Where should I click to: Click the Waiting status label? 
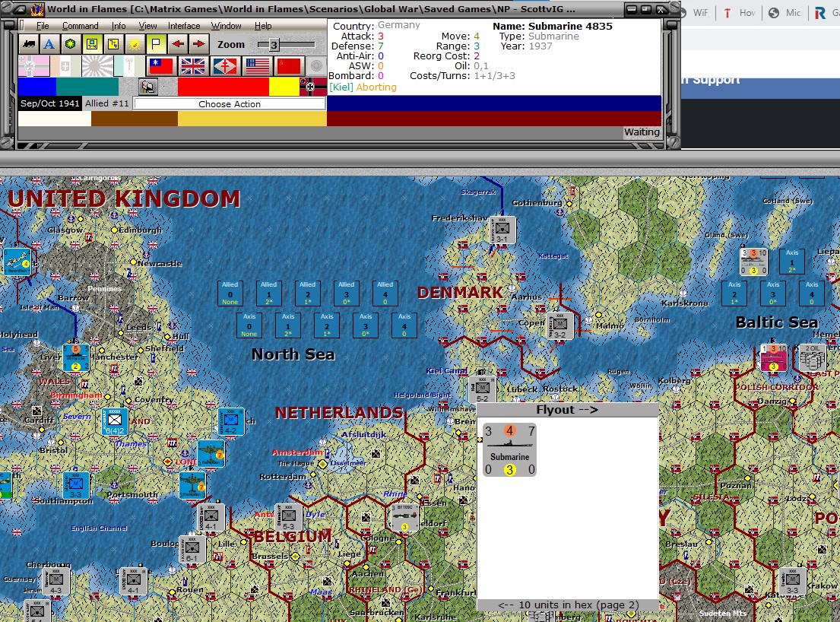click(x=642, y=132)
